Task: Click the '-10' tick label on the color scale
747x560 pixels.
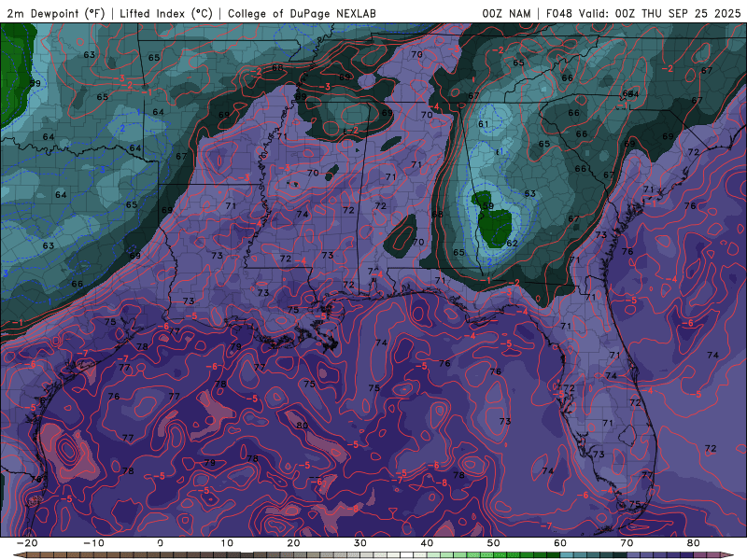Action: pyautogui.click(x=92, y=543)
